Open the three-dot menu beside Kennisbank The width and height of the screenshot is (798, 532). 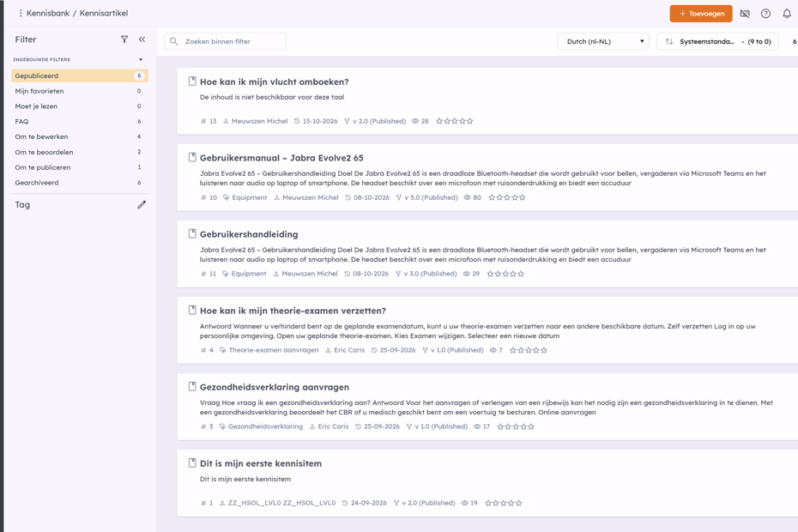(21, 13)
